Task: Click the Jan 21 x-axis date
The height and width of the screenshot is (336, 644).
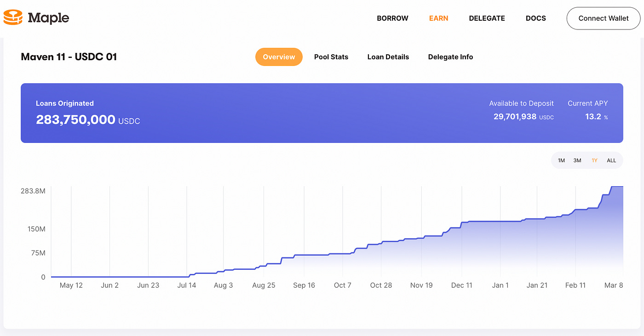Action: [537, 285]
